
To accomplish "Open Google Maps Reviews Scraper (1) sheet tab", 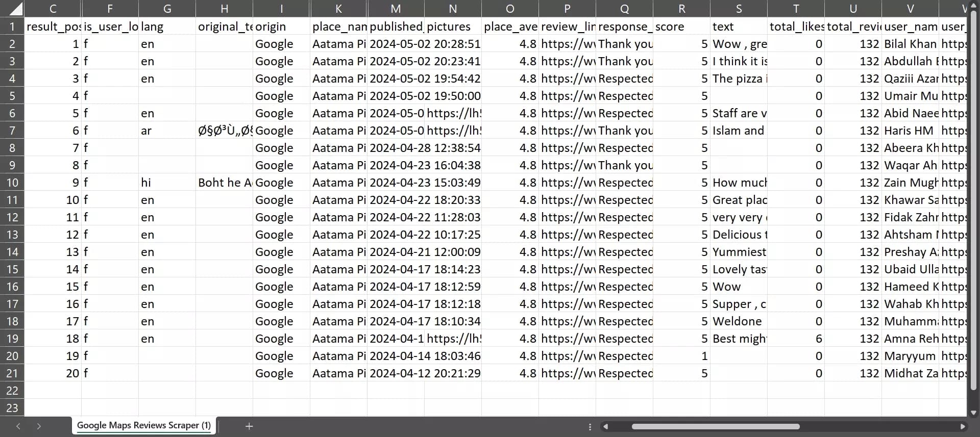I will tap(144, 425).
